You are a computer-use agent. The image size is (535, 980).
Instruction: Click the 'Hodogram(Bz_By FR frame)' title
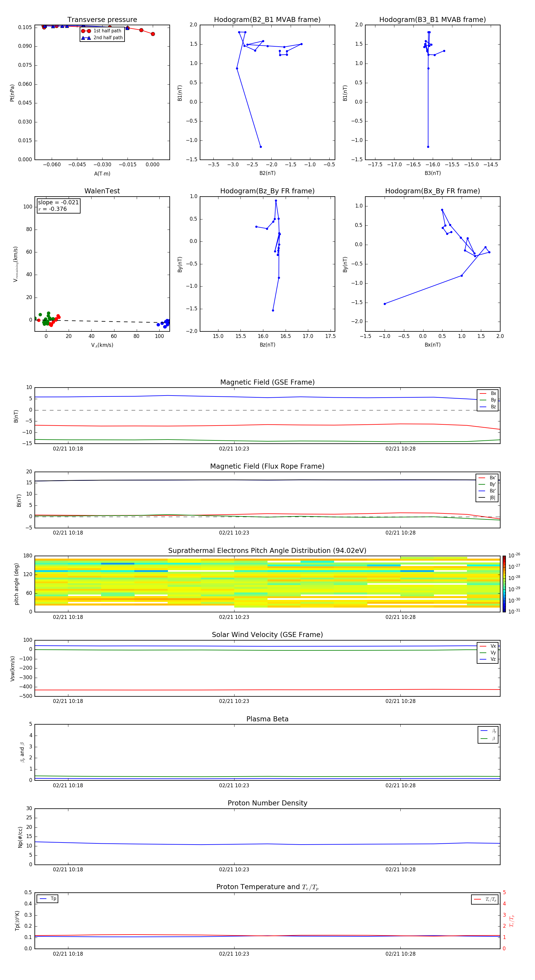[x=267, y=191]
